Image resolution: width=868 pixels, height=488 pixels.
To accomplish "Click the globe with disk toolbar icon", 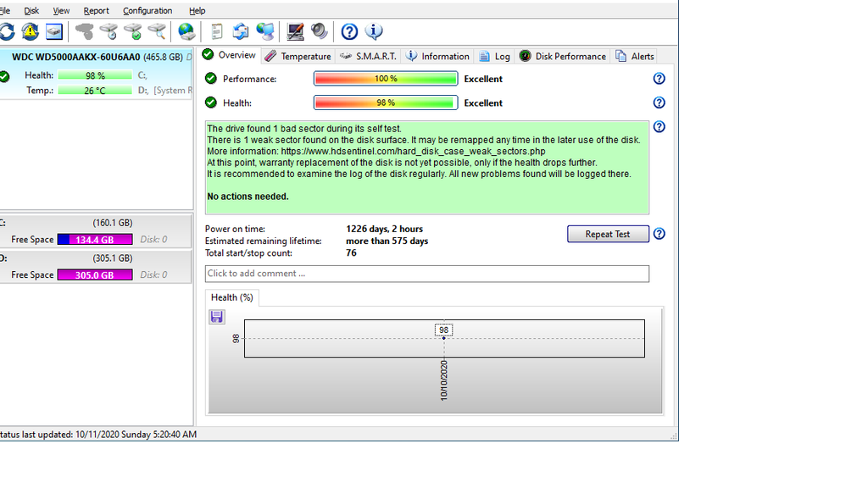I will tap(186, 31).
